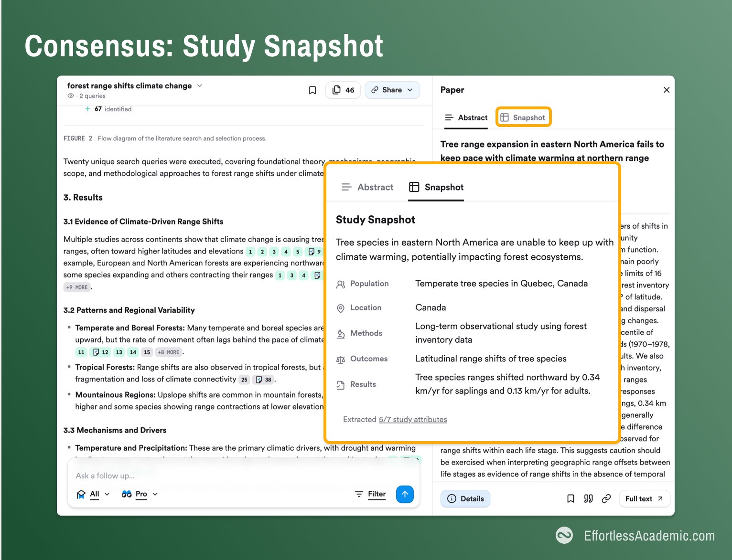Click the 'Mountainous Regions:' bullet label
Screen dimensions: 732x560
[115, 395]
